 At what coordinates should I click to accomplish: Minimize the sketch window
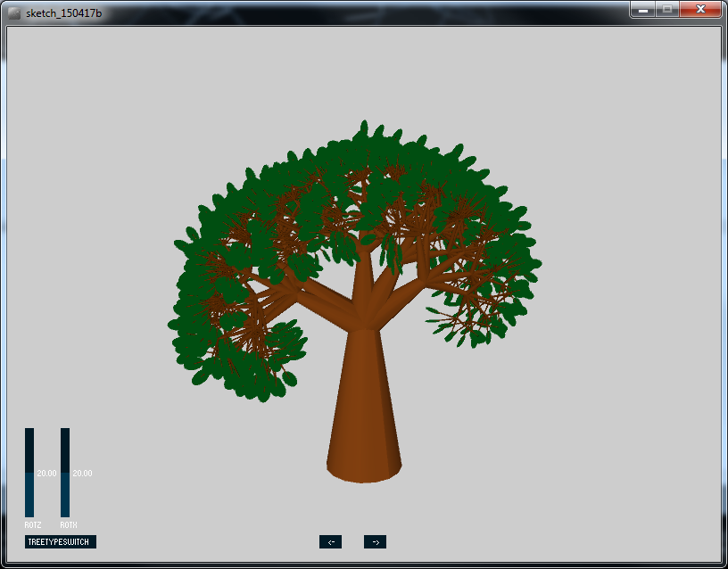pos(643,9)
